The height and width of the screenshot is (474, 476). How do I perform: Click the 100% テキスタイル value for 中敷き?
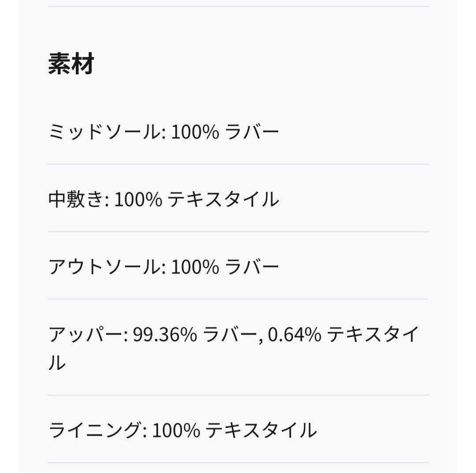point(197,200)
